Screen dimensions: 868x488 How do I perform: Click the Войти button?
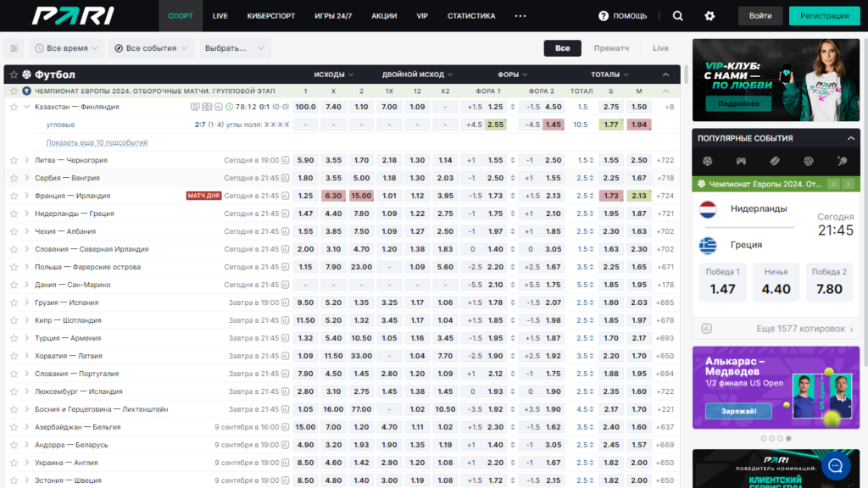click(x=760, y=16)
